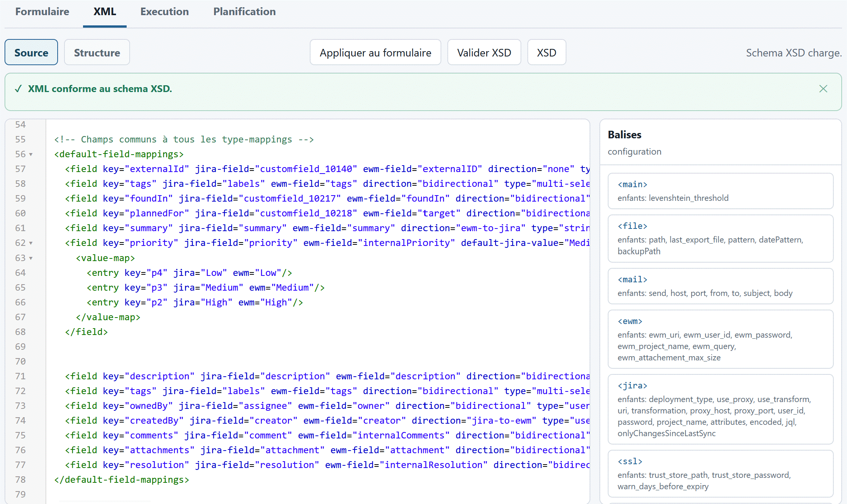
Task: Select the <main> tag card
Action: click(x=720, y=191)
